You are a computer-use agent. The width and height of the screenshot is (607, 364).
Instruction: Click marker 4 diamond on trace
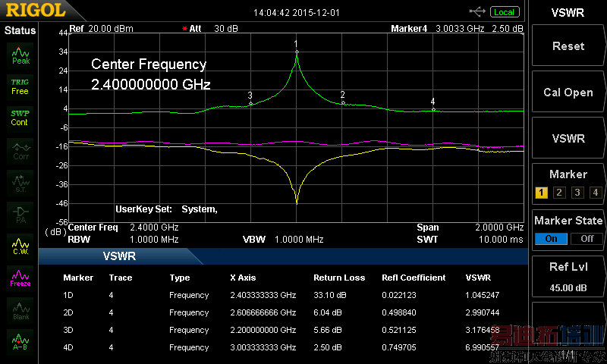(x=433, y=109)
